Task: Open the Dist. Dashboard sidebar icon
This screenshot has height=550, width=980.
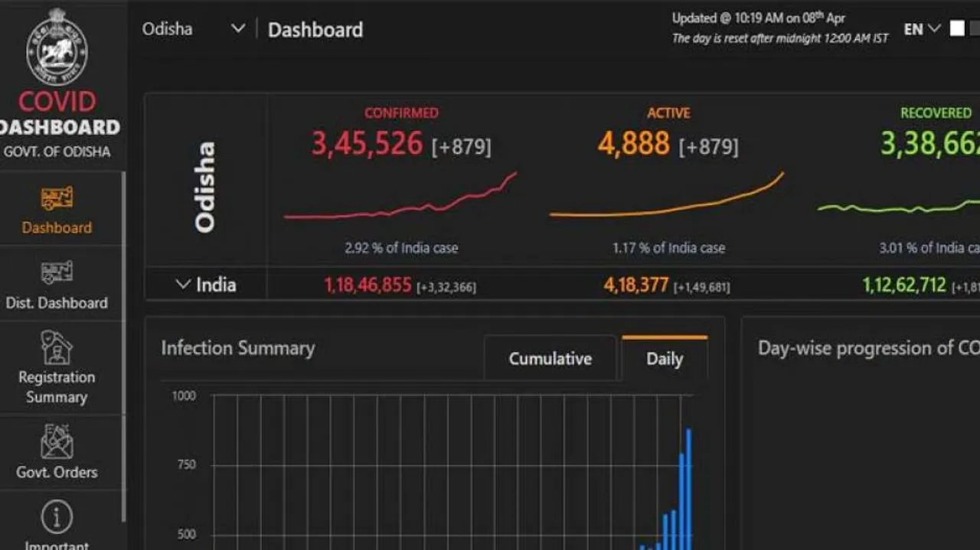Action: coord(57,273)
